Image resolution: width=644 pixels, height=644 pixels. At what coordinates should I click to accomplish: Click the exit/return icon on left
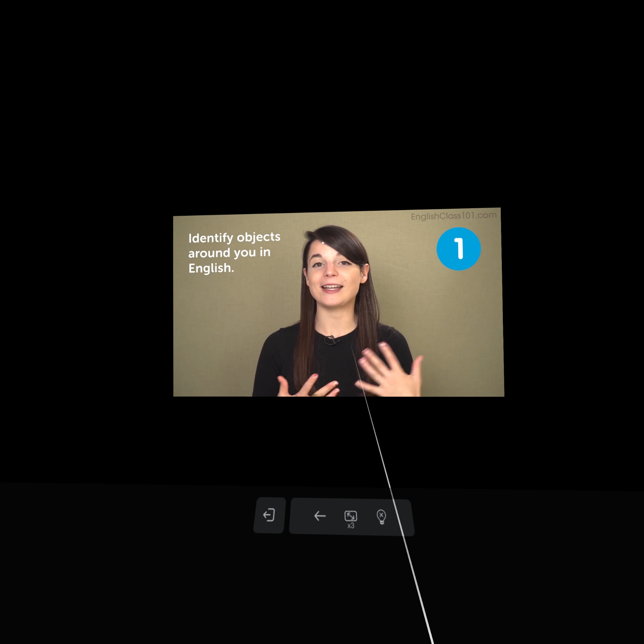tap(269, 515)
